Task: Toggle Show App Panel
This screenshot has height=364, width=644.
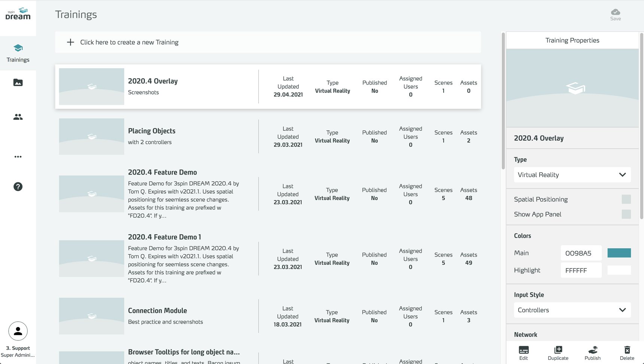Action: pos(626,214)
